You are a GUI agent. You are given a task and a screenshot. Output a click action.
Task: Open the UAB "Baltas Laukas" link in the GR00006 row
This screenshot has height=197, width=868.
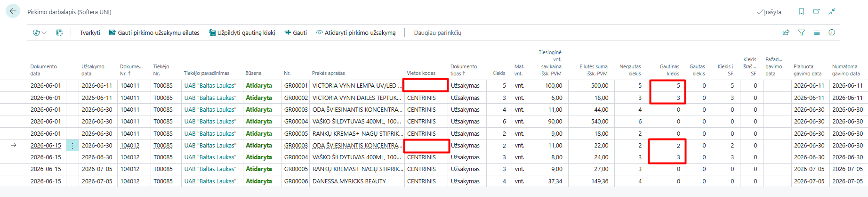pos(210,181)
